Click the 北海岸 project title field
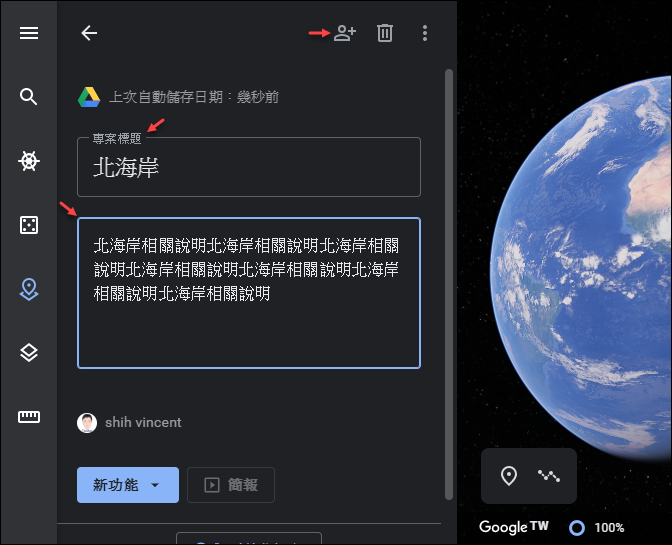The height and width of the screenshot is (545, 672). tap(249, 167)
